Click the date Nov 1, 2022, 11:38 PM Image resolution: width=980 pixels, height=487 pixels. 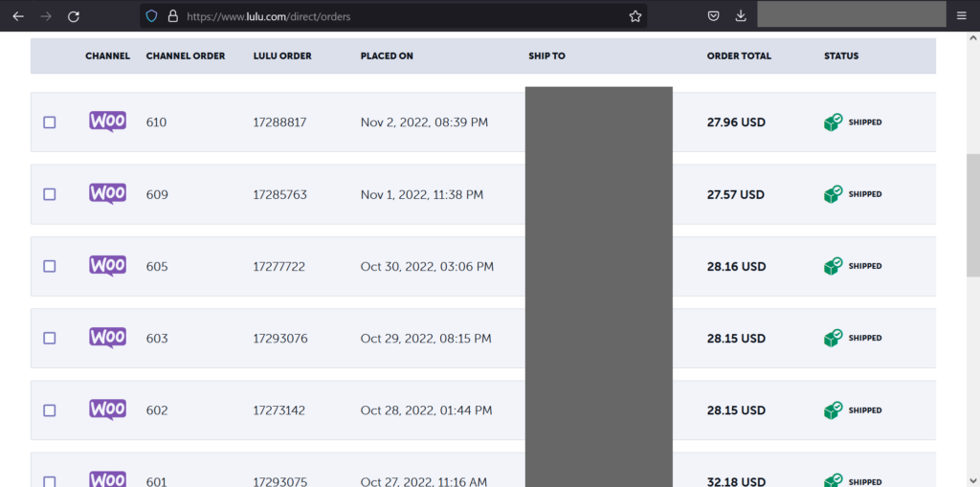tap(422, 194)
